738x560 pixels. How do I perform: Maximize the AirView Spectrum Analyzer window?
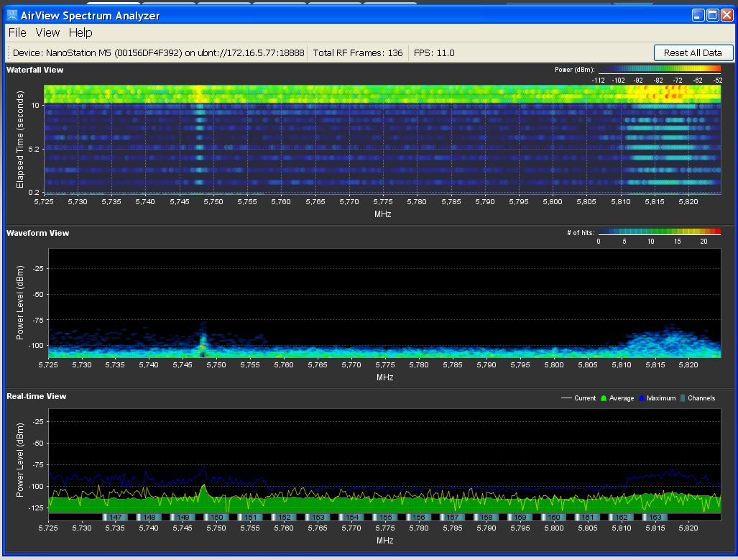tap(713, 15)
